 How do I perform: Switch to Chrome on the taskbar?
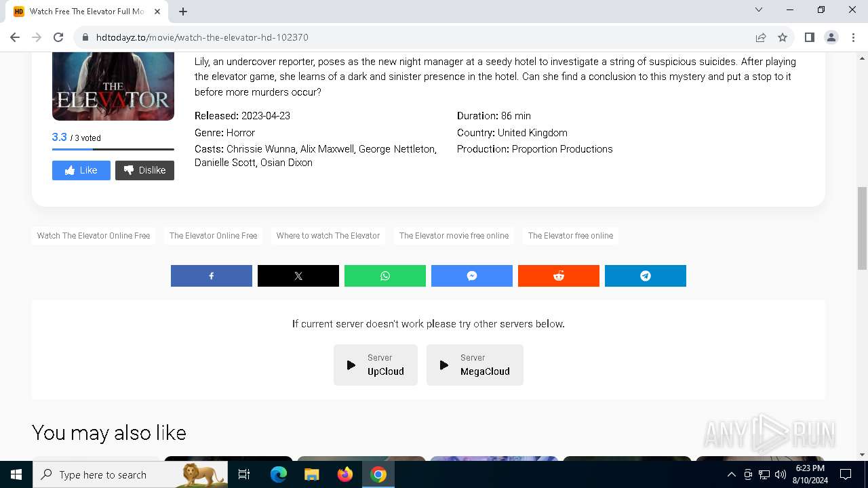[378, 474]
